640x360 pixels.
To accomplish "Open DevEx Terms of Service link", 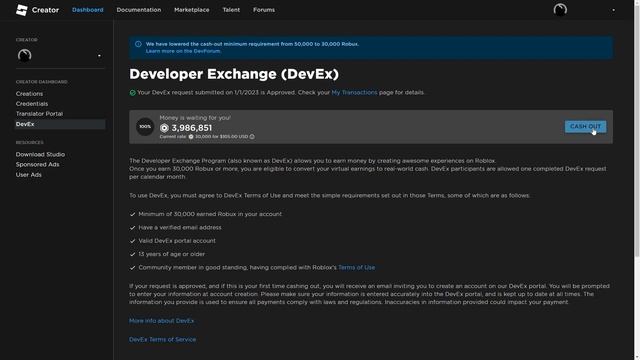I will 162,339.
